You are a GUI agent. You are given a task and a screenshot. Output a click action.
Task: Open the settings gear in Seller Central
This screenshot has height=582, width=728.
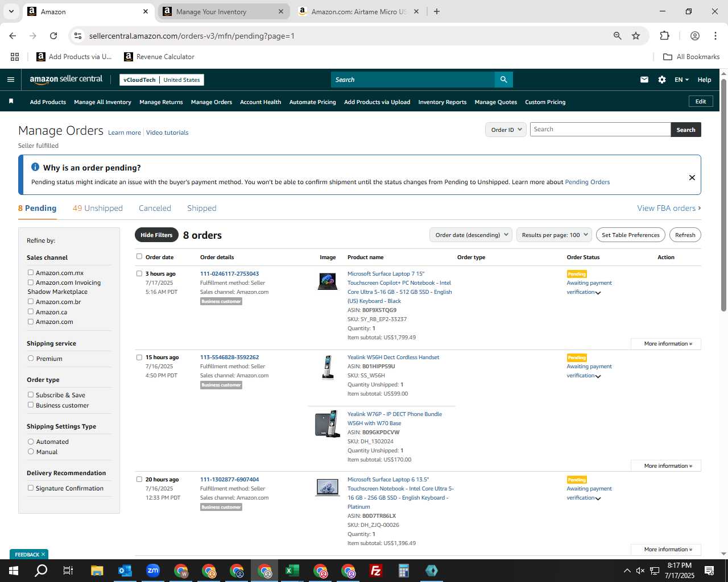tap(662, 80)
